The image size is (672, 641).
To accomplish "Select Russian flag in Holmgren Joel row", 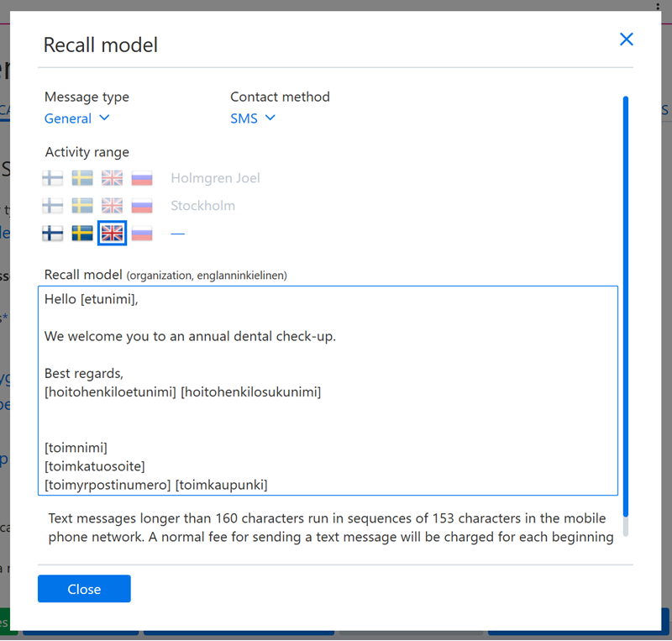I will pyautogui.click(x=142, y=178).
